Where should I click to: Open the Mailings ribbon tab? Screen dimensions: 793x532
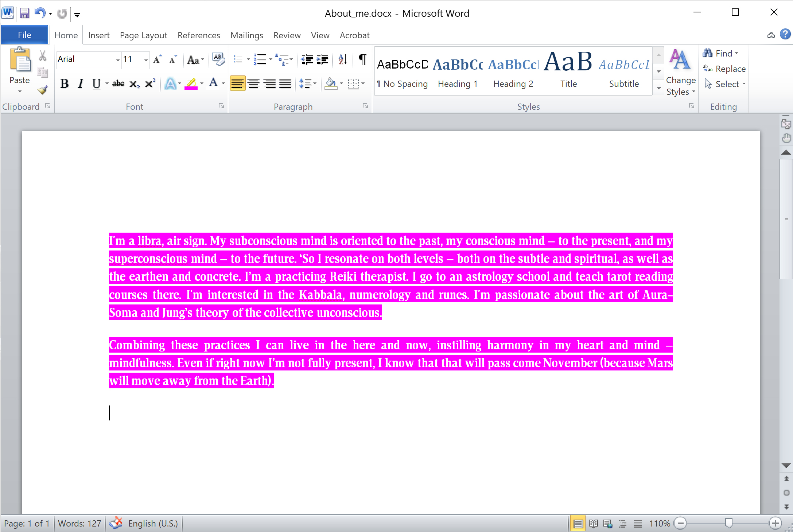[247, 35]
